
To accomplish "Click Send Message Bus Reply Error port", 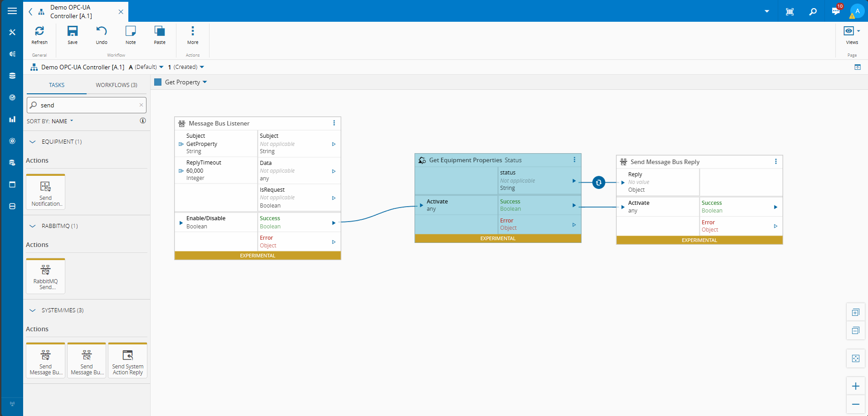I will point(775,226).
